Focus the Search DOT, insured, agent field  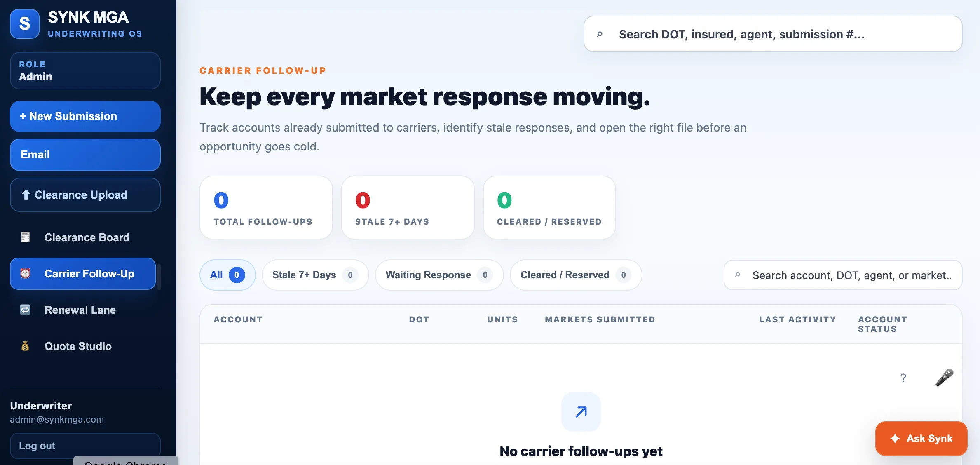pyautogui.click(x=773, y=34)
